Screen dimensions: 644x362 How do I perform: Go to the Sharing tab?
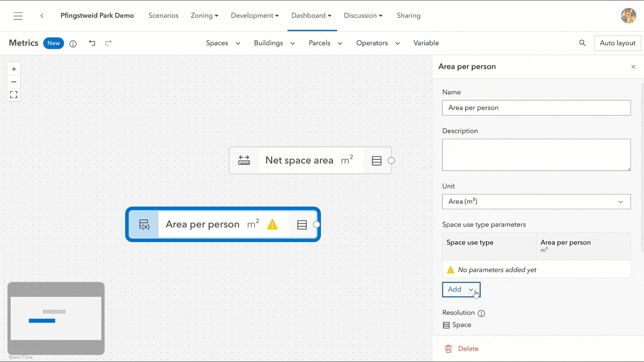pyautogui.click(x=408, y=16)
